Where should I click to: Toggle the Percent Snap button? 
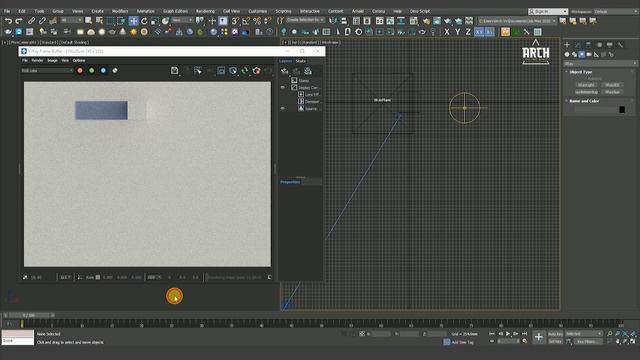tap(257, 21)
